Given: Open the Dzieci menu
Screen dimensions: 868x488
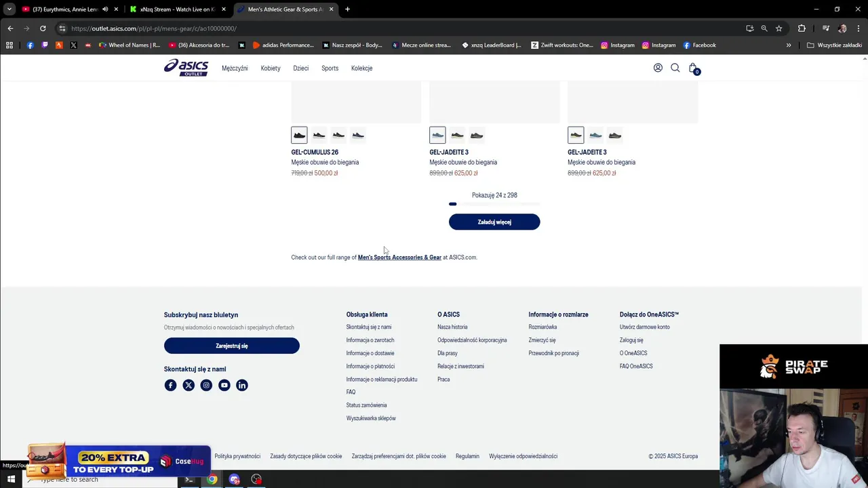Looking at the screenshot, I should (300, 68).
